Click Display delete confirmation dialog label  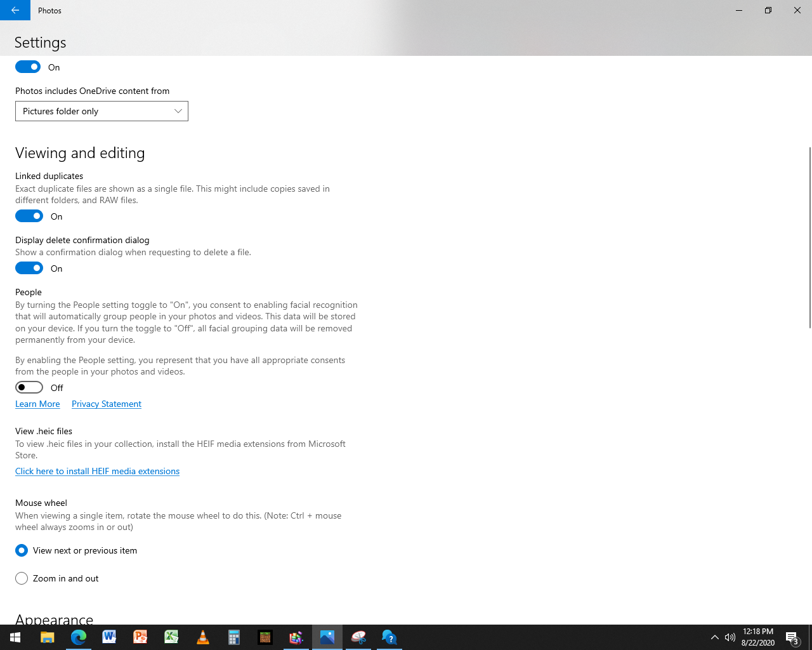coord(82,240)
